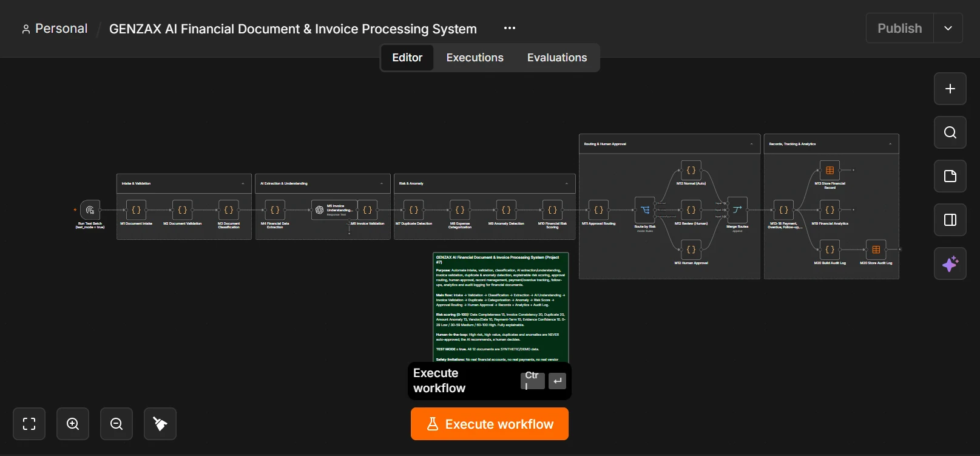
Task: Switch to the Evaluations tab
Action: [557, 58]
